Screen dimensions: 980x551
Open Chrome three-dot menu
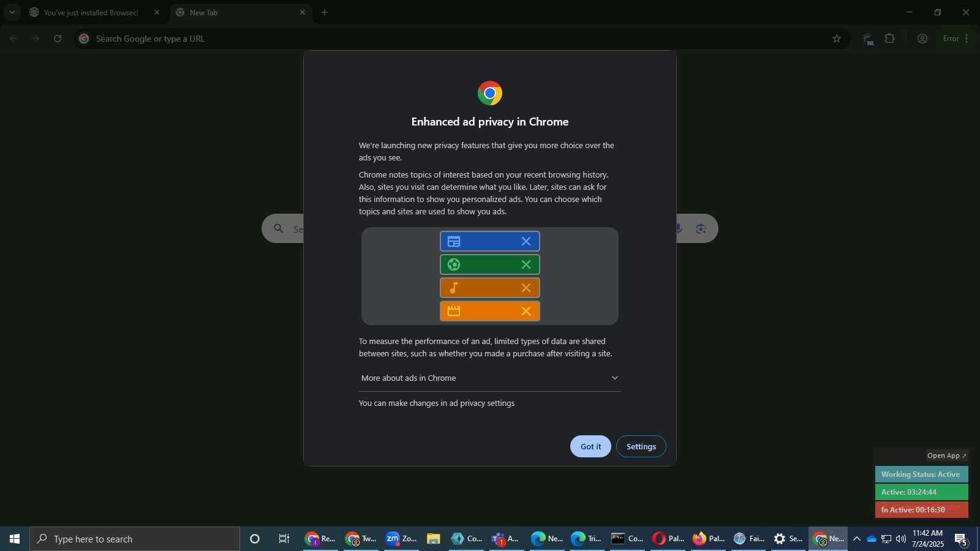(967, 39)
